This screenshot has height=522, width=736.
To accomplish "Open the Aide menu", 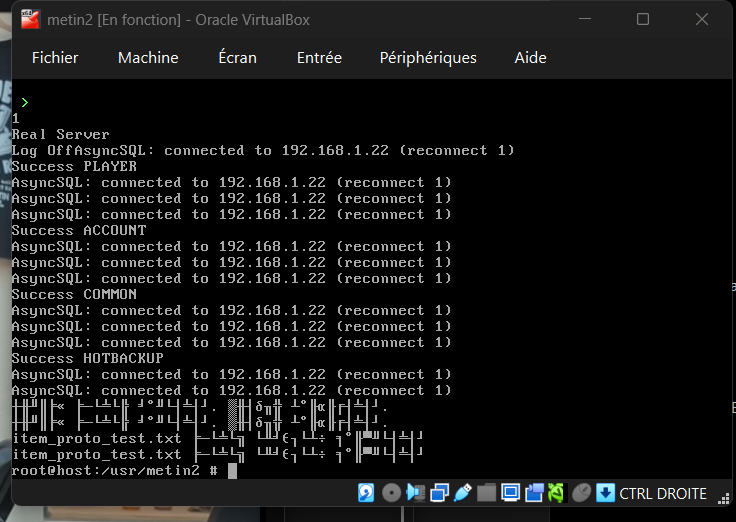I will coord(530,58).
